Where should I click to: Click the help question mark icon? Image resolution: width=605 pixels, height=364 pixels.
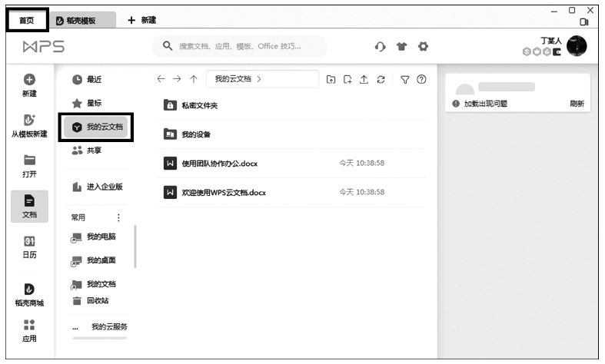(421, 79)
